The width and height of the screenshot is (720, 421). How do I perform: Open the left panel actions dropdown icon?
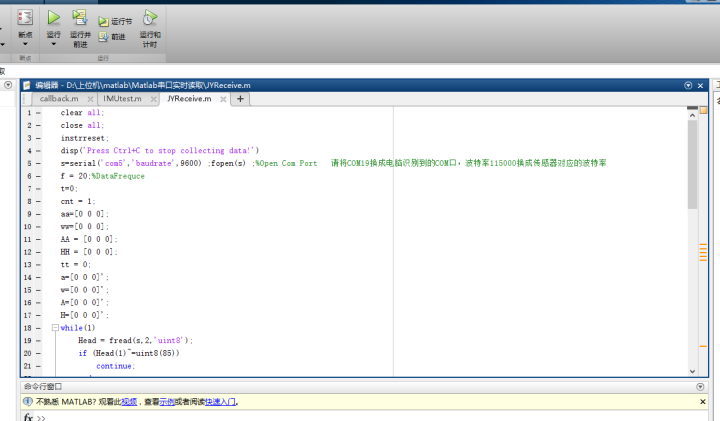pos(8,85)
